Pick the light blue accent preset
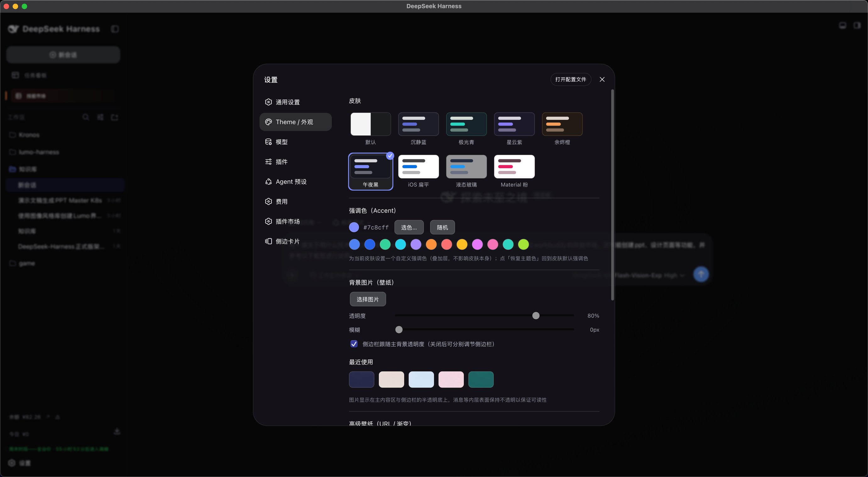Image resolution: width=868 pixels, height=477 pixels. pyautogui.click(x=354, y=244)
